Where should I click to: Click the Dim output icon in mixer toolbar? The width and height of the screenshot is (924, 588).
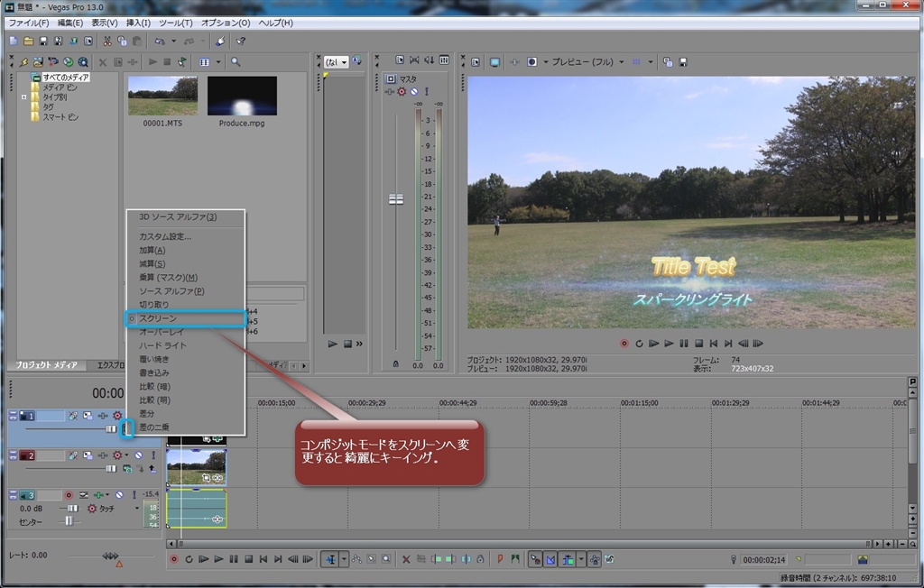[429, 60]
